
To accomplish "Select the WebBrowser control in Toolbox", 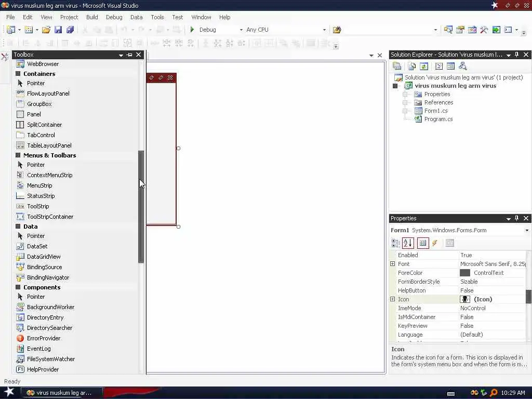I will point(43,64).
